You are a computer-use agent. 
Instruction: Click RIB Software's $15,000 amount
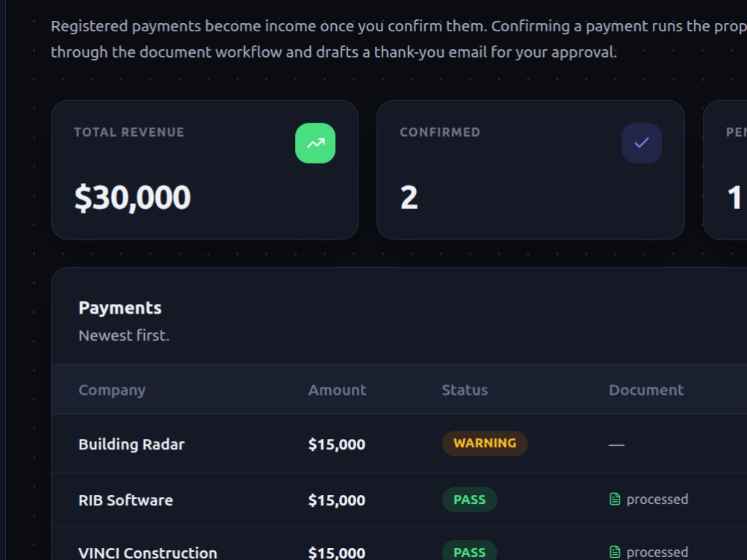point(337,500)
